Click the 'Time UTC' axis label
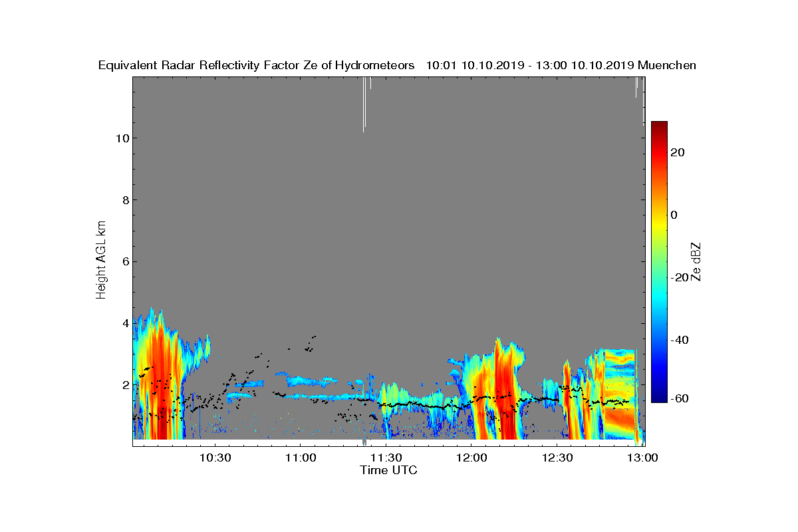 coord(388,470)
